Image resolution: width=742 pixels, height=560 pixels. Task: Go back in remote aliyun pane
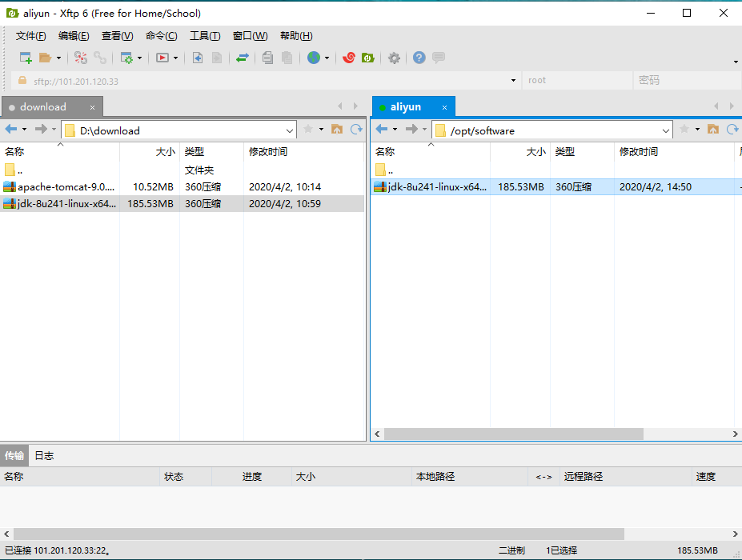[382, 129]
